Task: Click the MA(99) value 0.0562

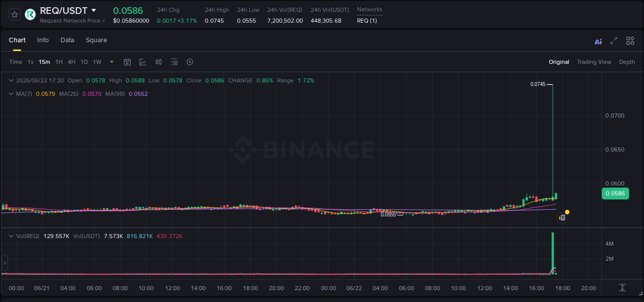Action: 138,94
